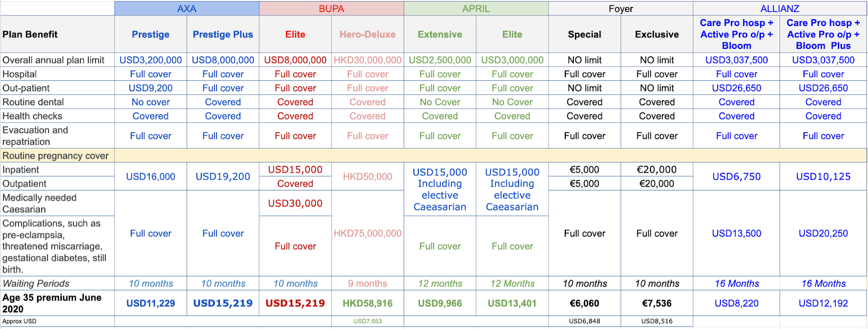Select the AXA insurer header cell
The image size is (868, 329).
187,9
